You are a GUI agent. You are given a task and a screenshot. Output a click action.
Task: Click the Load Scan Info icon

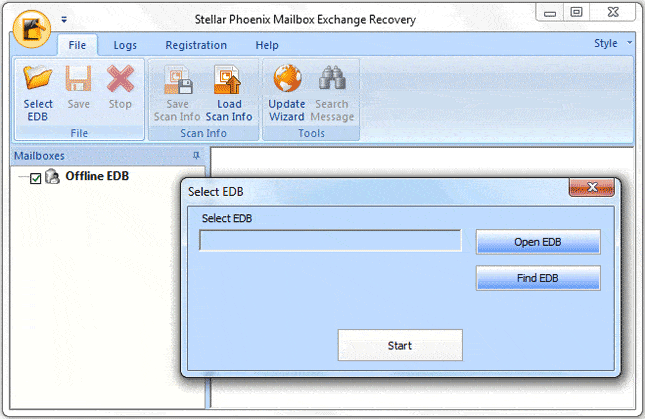(228, 80)
